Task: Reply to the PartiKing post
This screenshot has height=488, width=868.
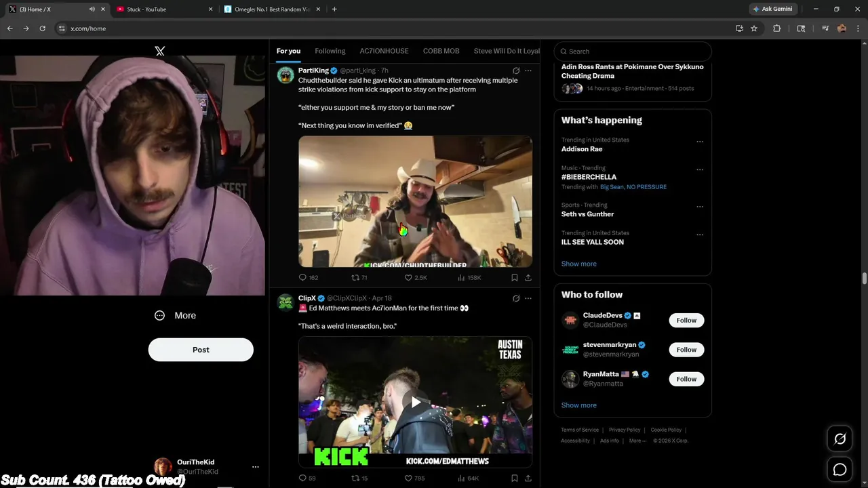Action: 309,277
